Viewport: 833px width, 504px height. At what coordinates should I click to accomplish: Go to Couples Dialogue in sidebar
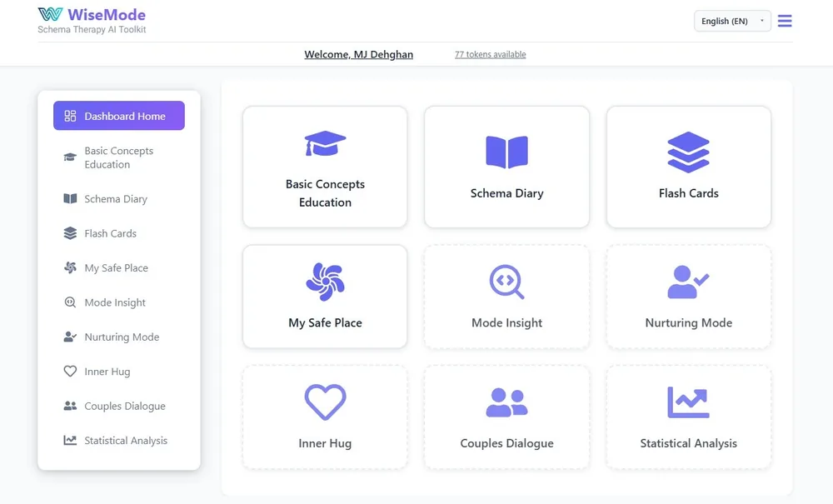[x=119, y=406]
